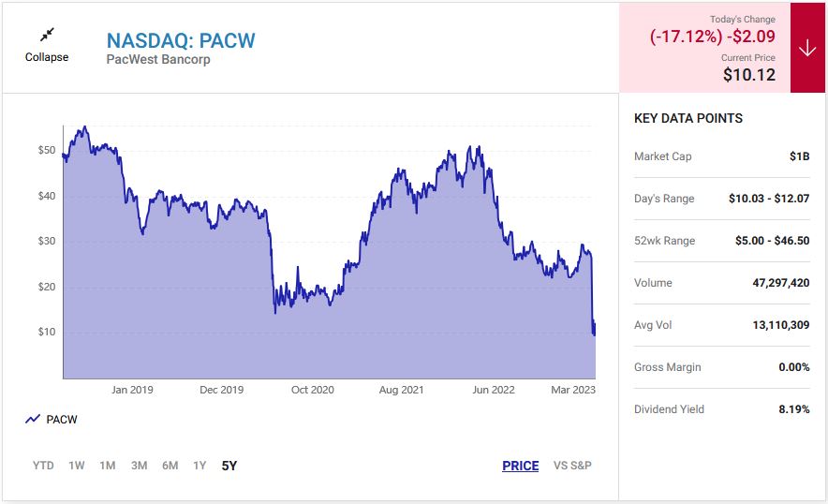Click the Collapse arrows icon
828x504 pixels.
click(x=47, y=35)
